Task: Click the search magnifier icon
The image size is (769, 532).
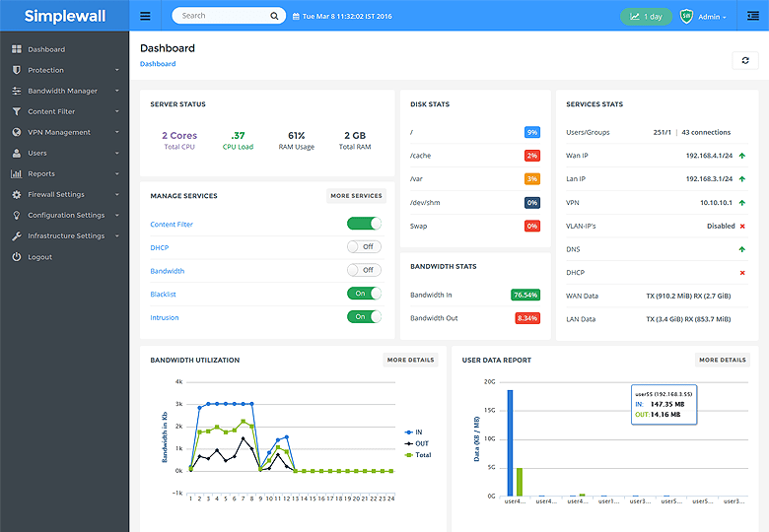Action: pos(274,16)
